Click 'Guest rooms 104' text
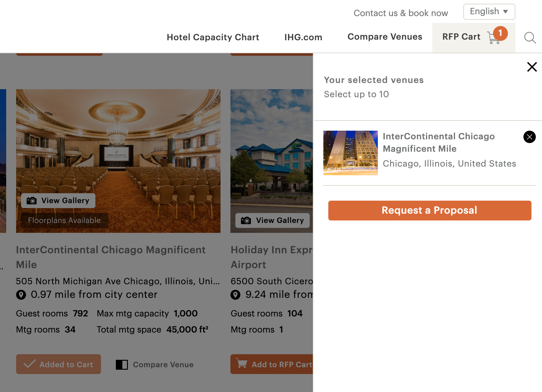 (267, 313)
